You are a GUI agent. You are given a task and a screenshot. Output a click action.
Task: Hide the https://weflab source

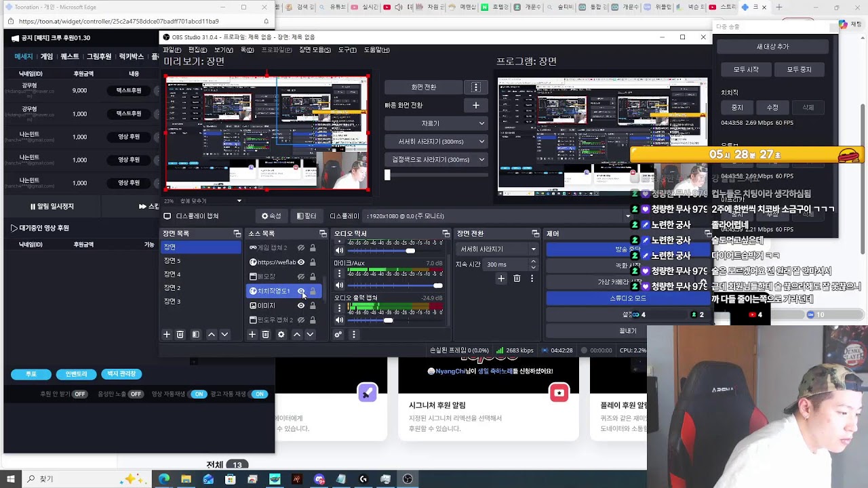(x=301, y=262)
